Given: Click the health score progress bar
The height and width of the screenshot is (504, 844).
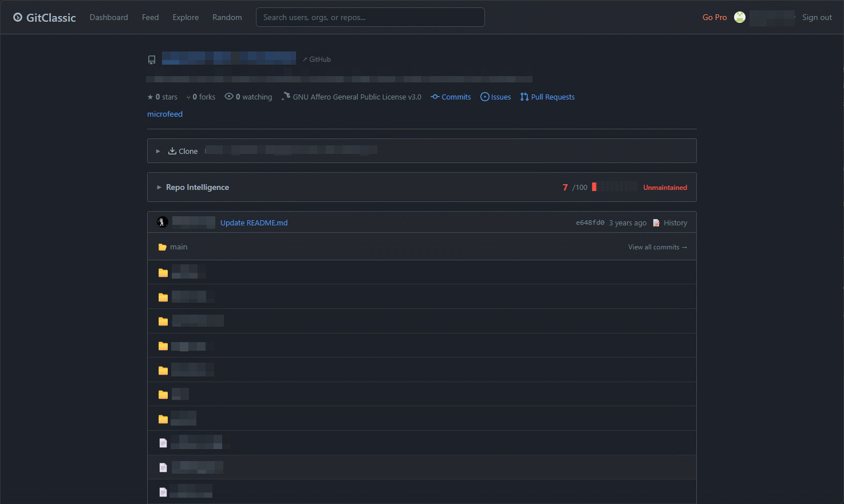Looking at the screenshot, I should click(x=614, y=187).
